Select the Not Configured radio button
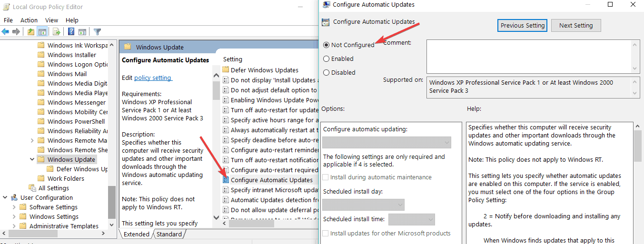The image size is (644, 244). click(326, 45)
